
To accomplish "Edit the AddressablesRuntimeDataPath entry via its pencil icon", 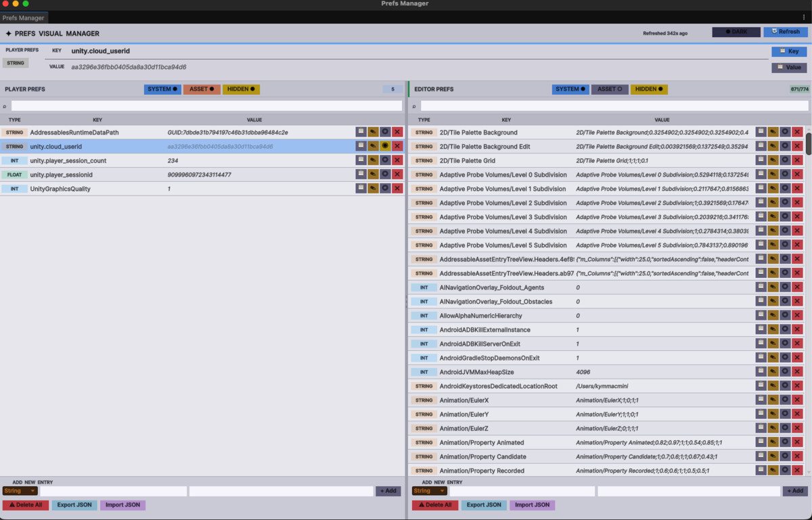I will pyautogui.click(x=373, y=133).
